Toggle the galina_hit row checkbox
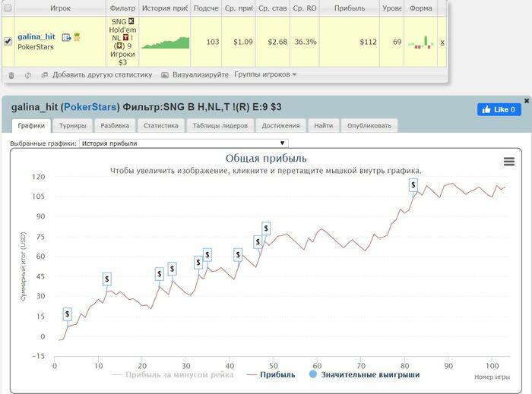532x394 pixels. (8, 41)
